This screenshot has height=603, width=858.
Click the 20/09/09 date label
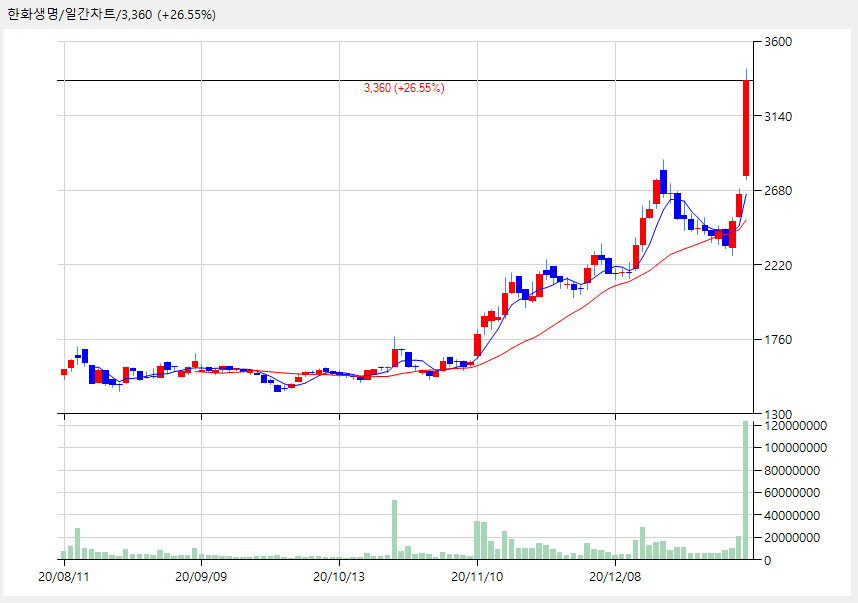point(201,577)
